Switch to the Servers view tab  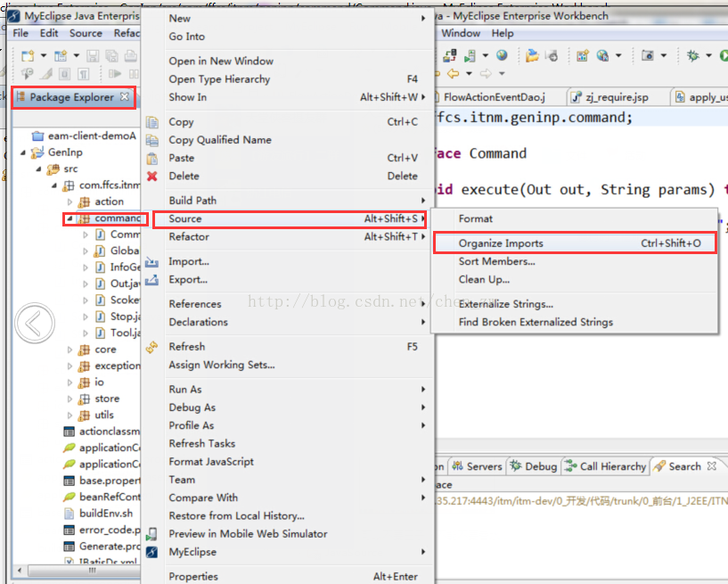coord(478,466)
